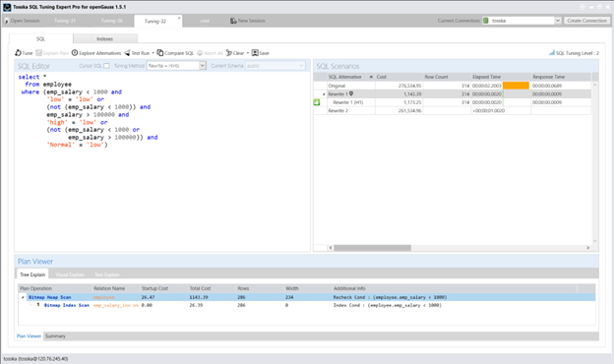Select the Tree Explain tab
Screen dimensions: 614x364
tap(32, 274)
